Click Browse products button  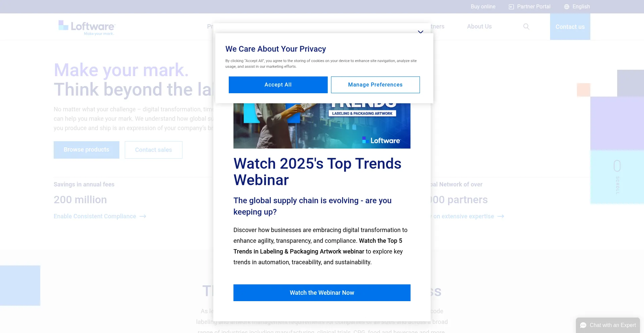87,150
